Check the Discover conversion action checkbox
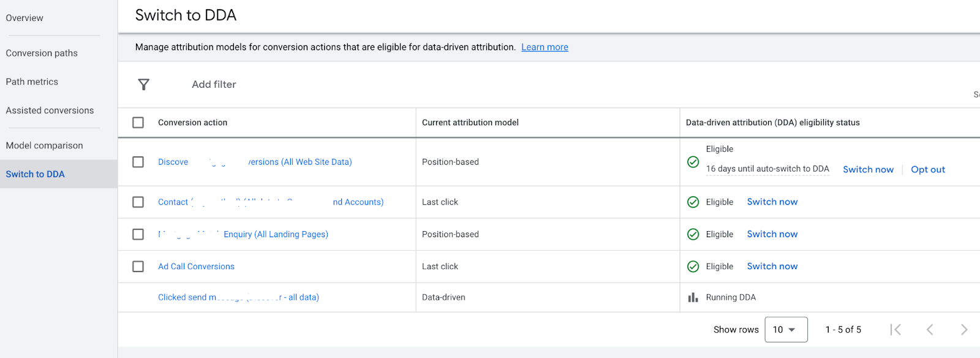The width and height of the screenshot is (980, 358). (x=138, y=162)
